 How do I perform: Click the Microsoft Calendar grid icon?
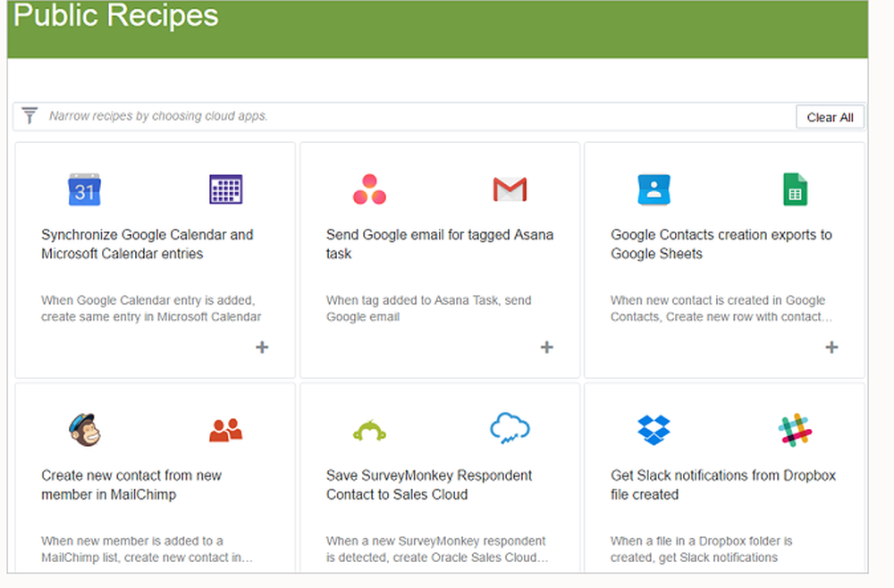226,189
